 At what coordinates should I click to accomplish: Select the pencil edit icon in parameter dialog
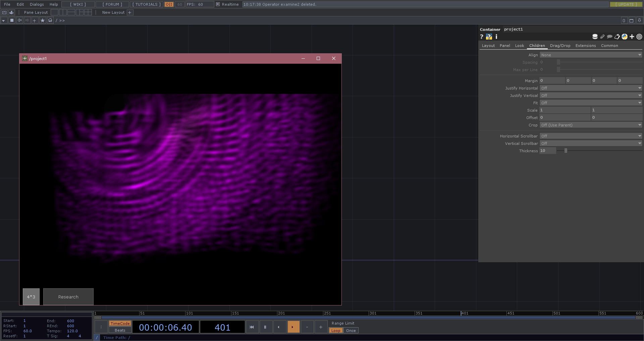tap(602, 37)
